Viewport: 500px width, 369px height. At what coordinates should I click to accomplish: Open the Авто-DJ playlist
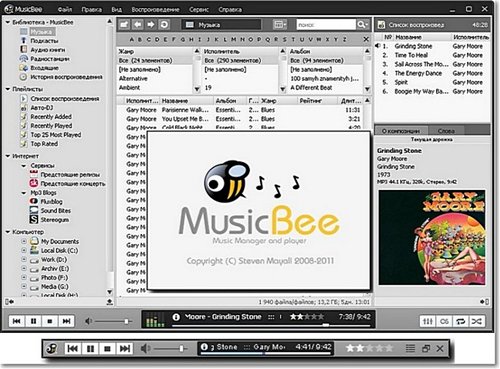click(x=42, y=108)
